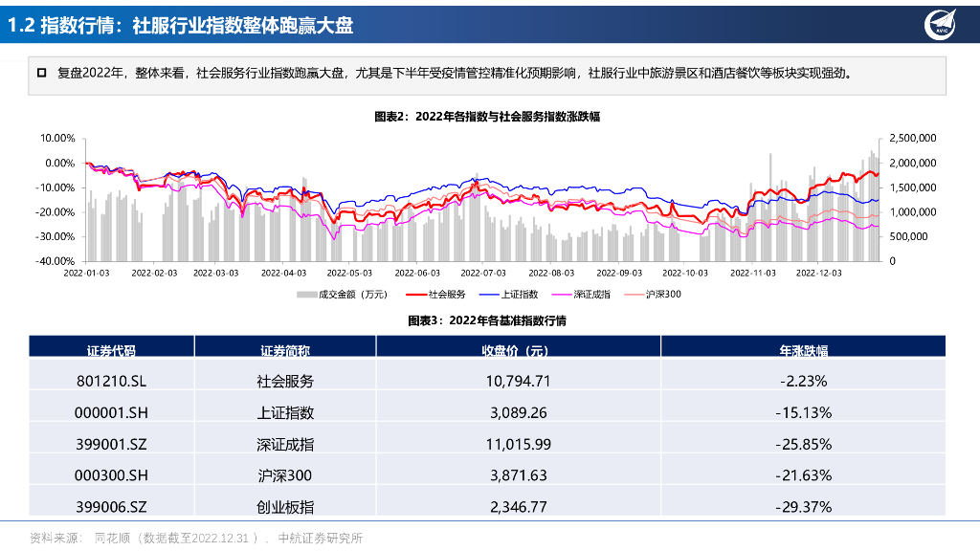Select the slide title 1.2 指数行情
980x551 pixels.
[x=180, y=26]
